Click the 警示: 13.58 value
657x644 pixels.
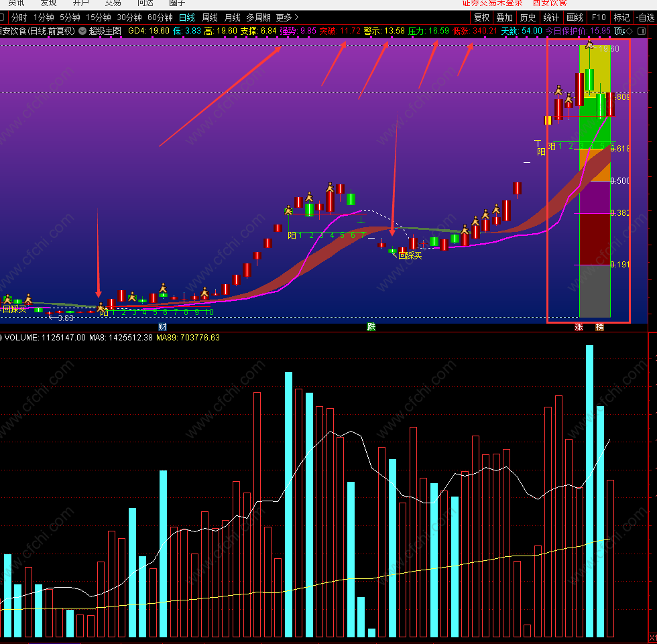coord(384,31)
